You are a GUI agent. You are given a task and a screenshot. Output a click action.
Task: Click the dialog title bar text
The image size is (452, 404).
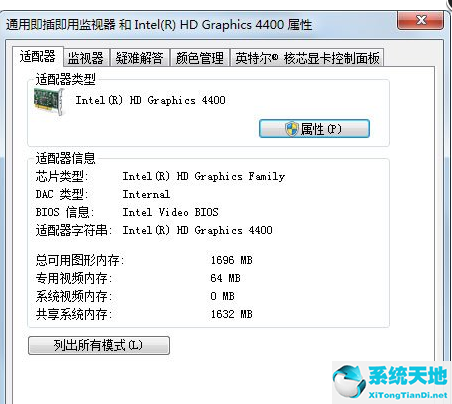click(x=159, y=25)
